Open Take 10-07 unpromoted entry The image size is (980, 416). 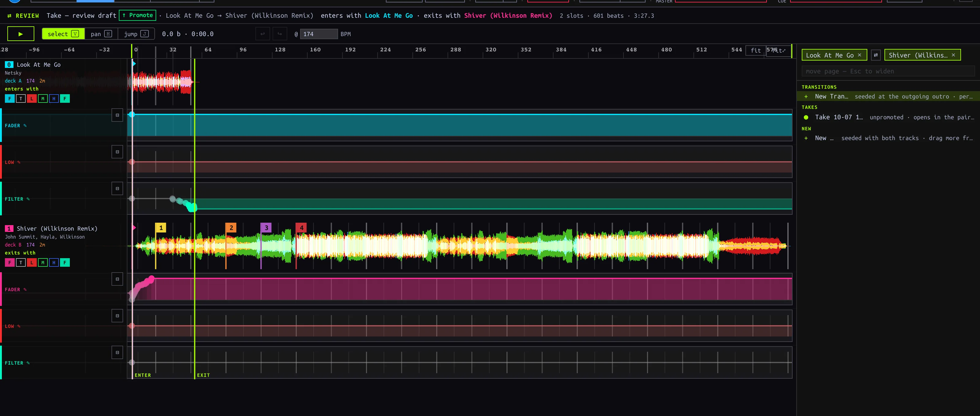(888, 117)
